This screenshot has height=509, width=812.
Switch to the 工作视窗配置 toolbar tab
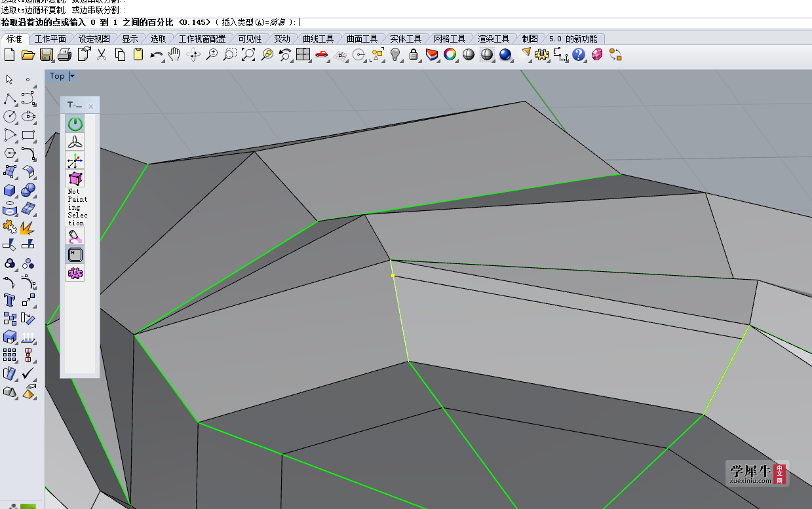coord(202,39)
